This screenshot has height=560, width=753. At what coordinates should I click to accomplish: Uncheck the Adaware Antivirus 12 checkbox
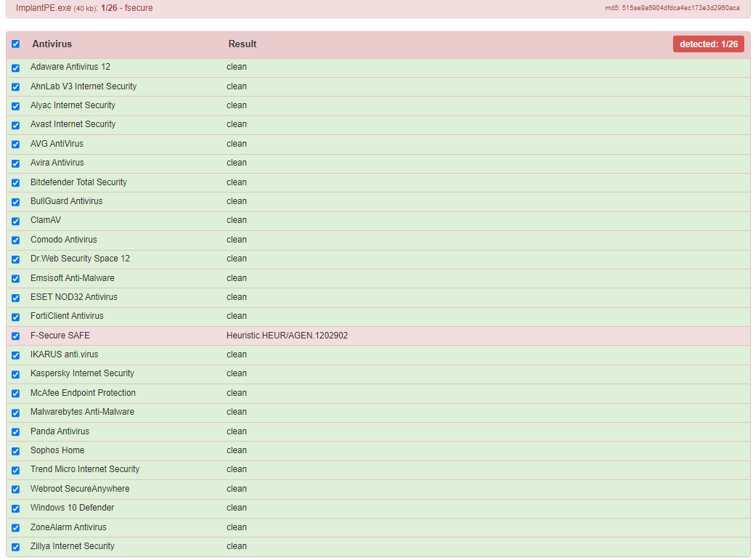pos(16,68)
